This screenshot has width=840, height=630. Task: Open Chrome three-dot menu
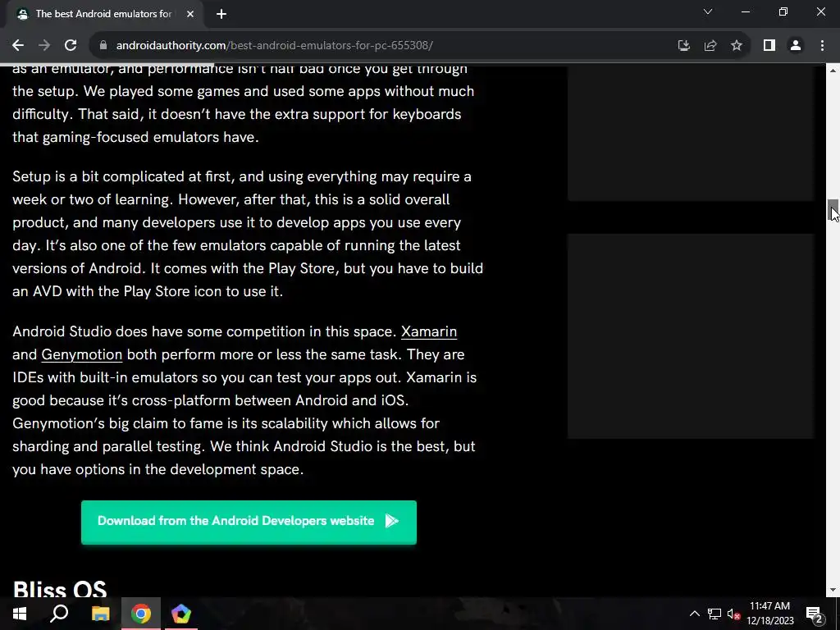point(822,46)
